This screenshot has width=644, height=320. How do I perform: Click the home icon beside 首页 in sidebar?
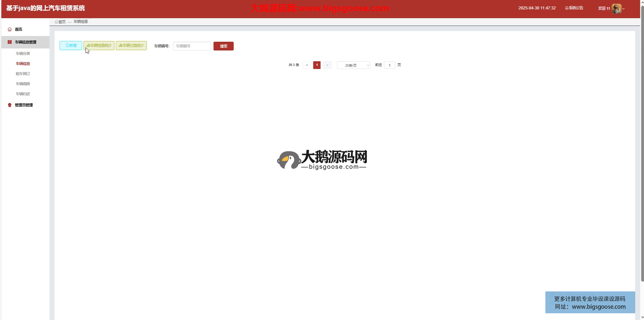10,30
